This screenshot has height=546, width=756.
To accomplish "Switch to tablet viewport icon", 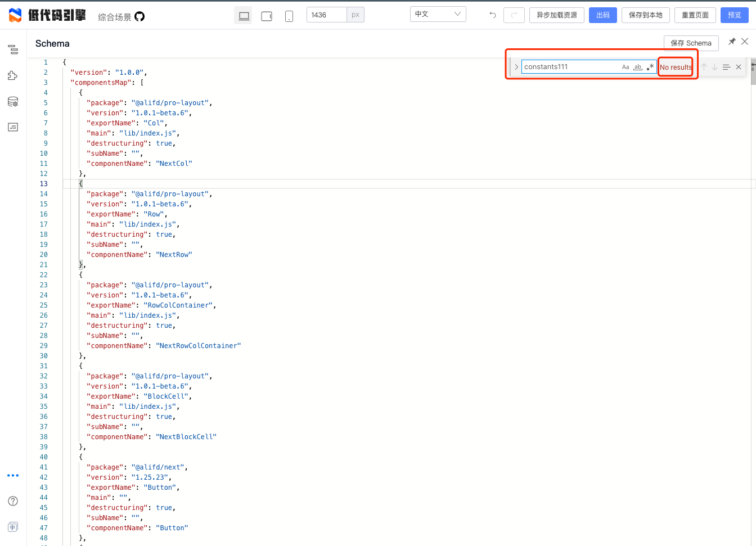I will point(266,15).
